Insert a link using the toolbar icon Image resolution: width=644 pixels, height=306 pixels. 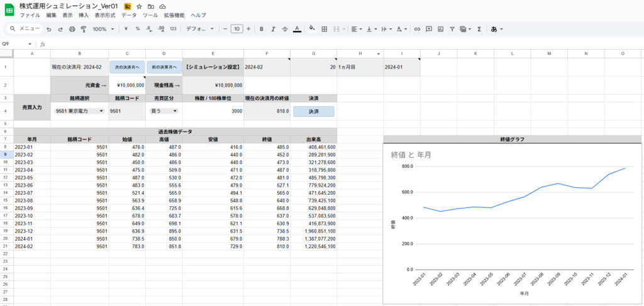[417, 29]
